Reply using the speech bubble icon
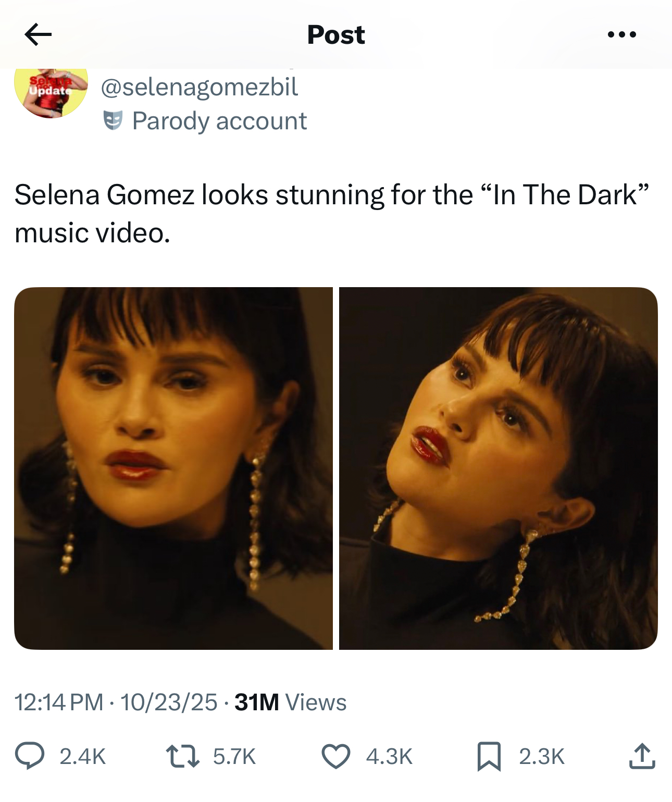Screen dimensions: 672x802 click(29, 756)
